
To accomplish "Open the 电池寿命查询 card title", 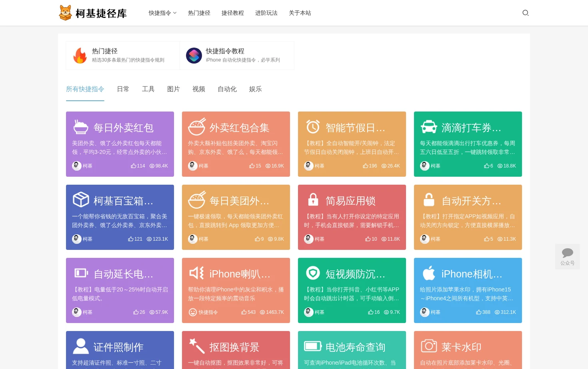I will click(356, 347).
